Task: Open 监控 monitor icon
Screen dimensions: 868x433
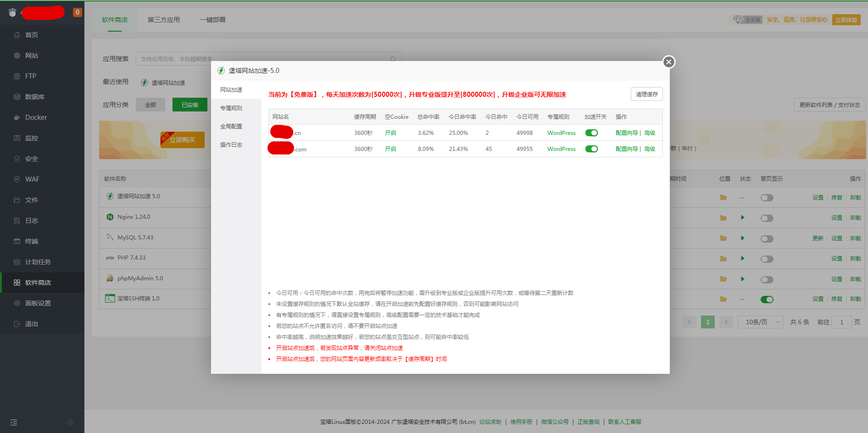Action: 17,138
